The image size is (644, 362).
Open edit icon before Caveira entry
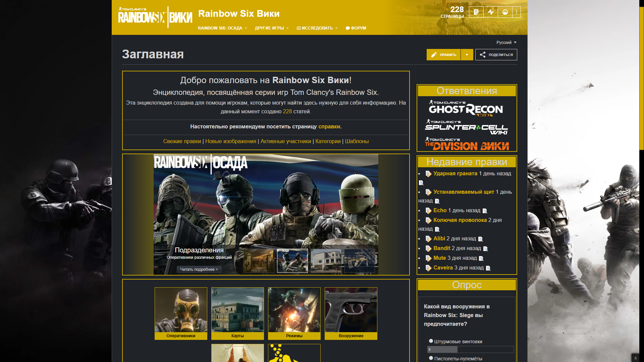[x=428, y=268]
